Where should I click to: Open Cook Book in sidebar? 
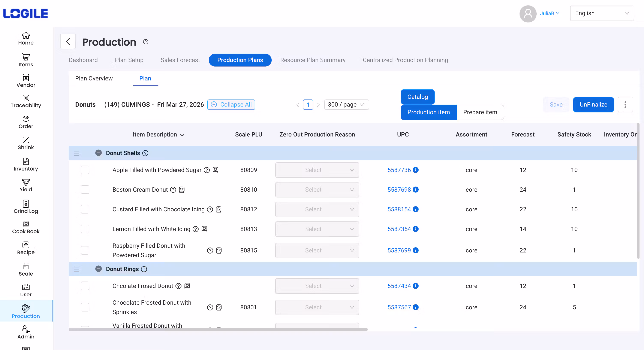pyautogui.click(x=26, y=227)
